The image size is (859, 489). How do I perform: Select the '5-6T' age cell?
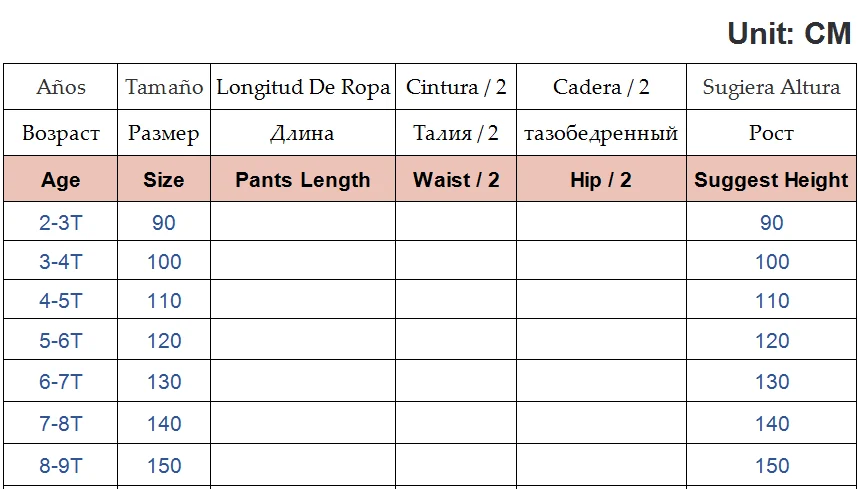point(61,341)
